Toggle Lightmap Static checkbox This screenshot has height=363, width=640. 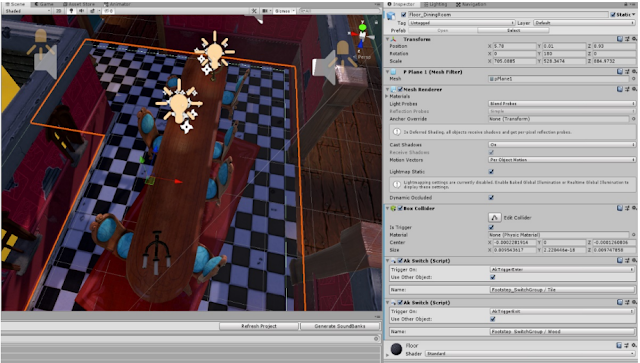pyautogui.click(x=491, y=172)
